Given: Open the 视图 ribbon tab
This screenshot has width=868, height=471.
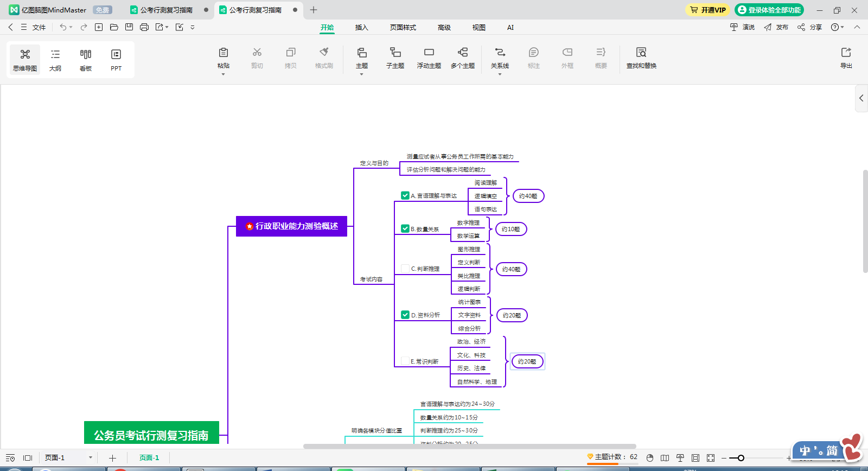Looking at the screenshot, I should pos(478,28).
